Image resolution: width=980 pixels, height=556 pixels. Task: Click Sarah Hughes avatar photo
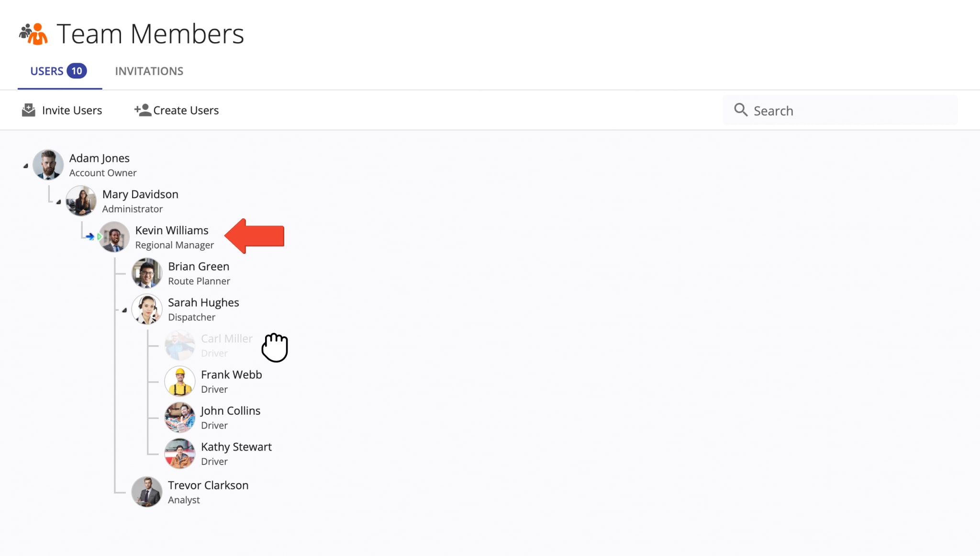click(x=147, y=309)
